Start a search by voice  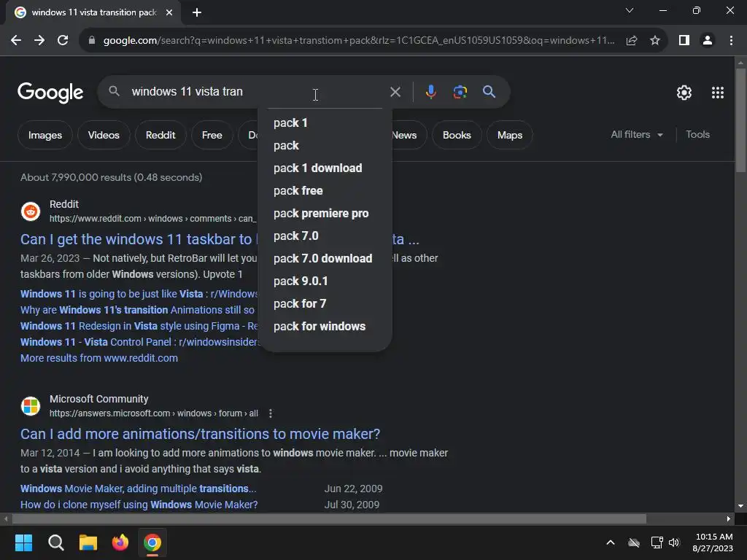430,92
